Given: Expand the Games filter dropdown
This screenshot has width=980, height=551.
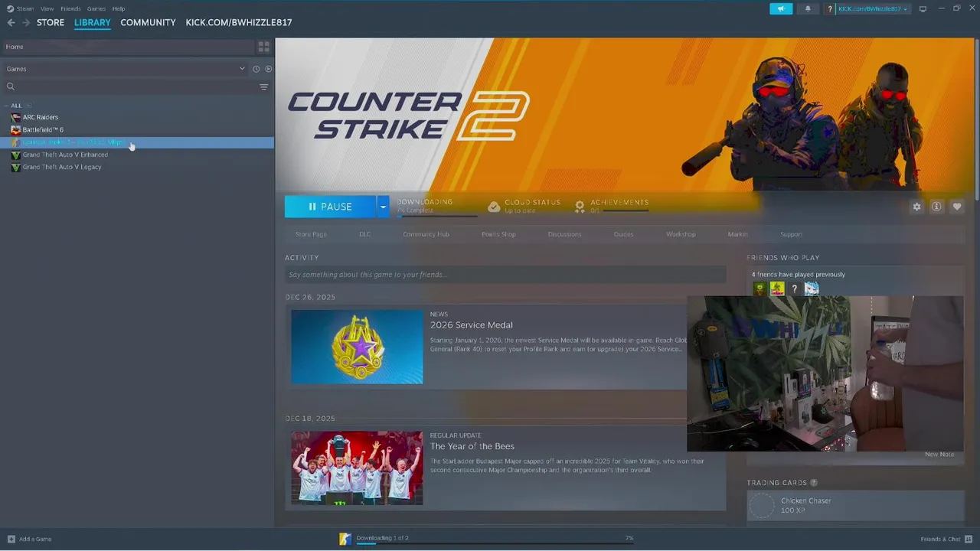Looking at the screenshot, I should (x=242, y=69).
